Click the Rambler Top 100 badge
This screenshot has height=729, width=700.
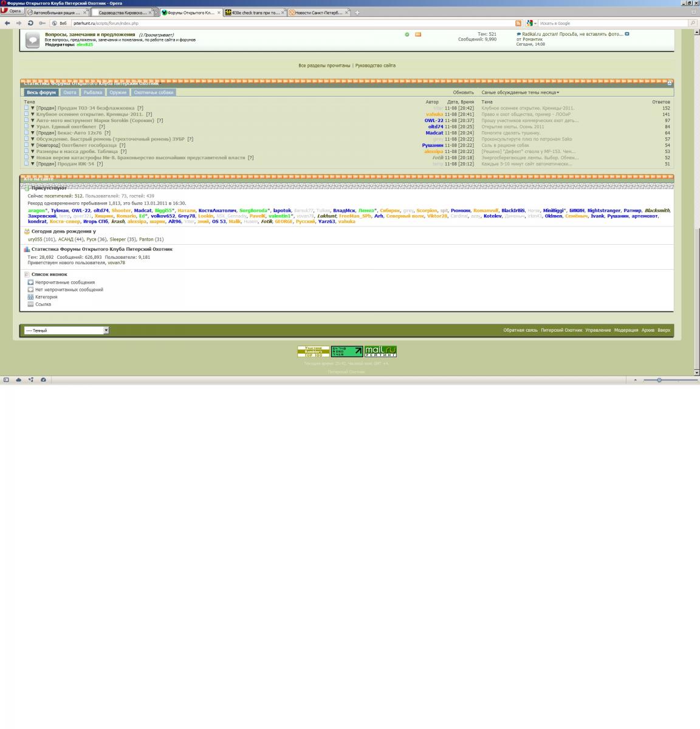[313, 351]
